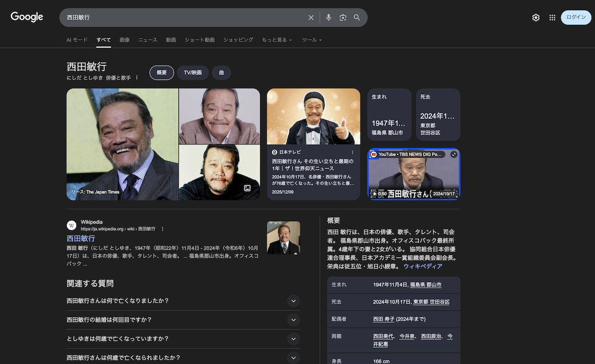Click the three-dot options next to the Wikipedia URL

[162, 229]
